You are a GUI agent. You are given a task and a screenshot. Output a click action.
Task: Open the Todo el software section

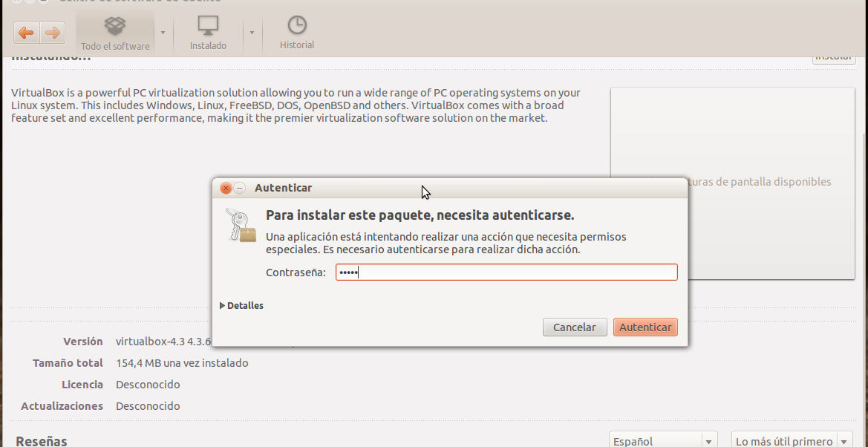click(x=115, y=33)
